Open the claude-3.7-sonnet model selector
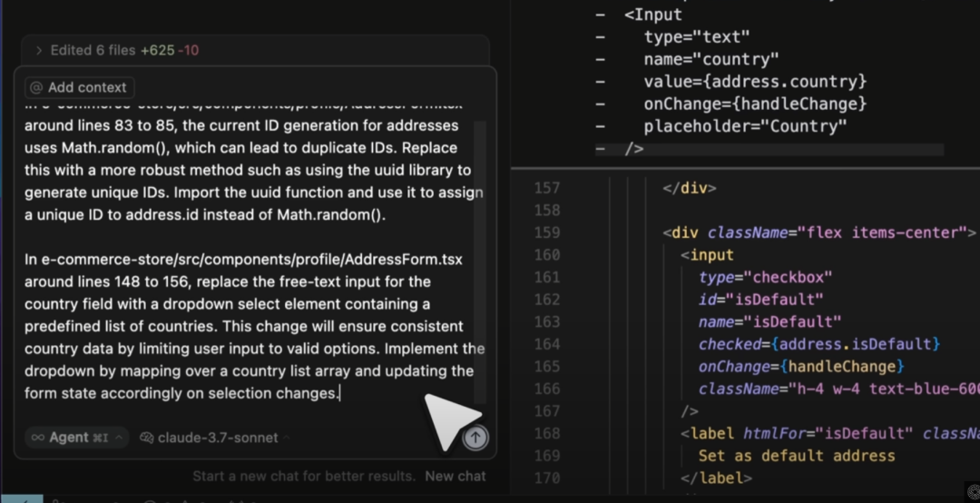This screenshot has width=980, height=503. click(214, 438)
